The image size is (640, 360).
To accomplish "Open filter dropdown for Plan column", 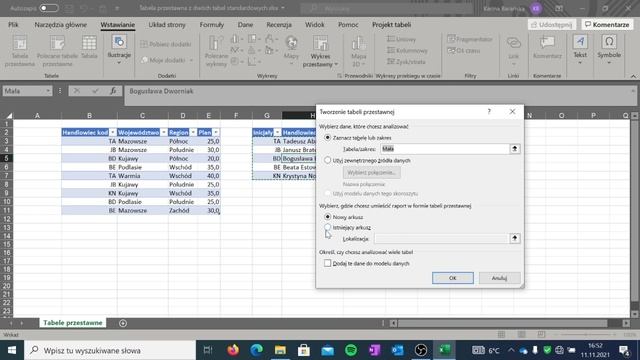I will click(x=216, y=133).
